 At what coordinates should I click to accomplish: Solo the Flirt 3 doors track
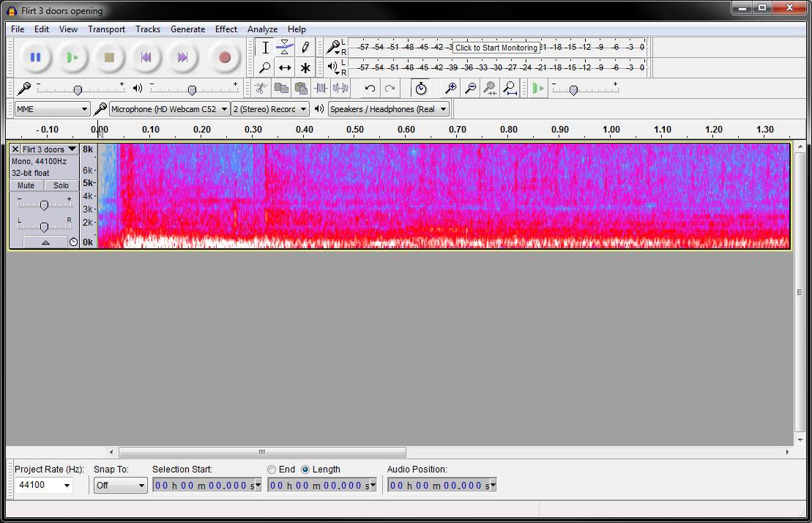click(62, 186)
